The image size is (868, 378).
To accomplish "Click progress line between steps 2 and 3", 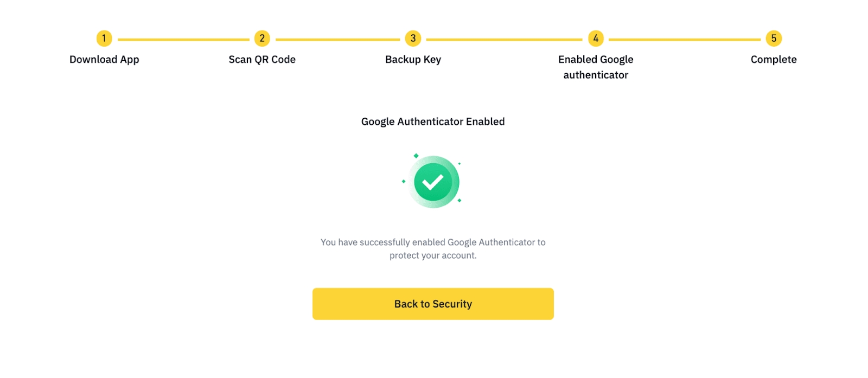I will pos(337,40).
